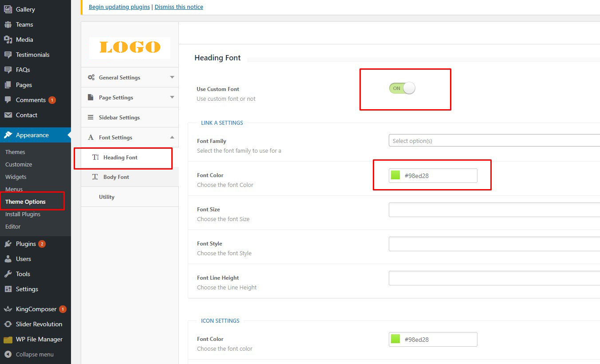Collapse the Font Settings section arrow
This screenshot has width=600, height=364.
[x=172, y=137]
